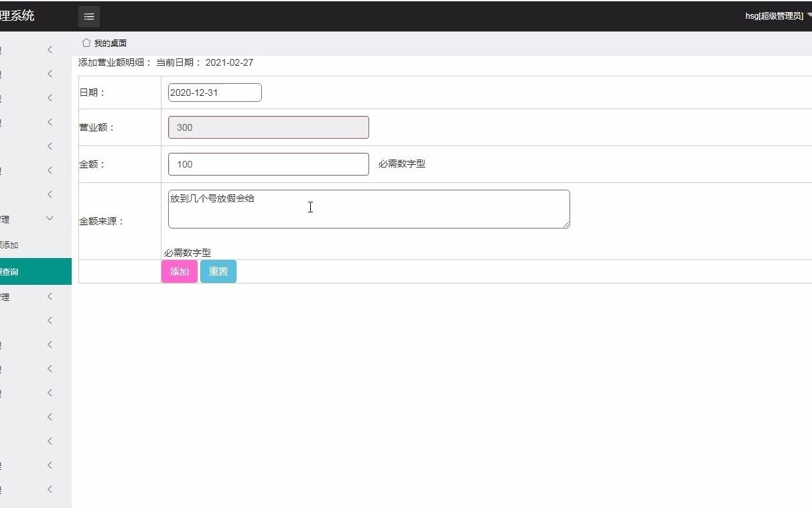Screen dimensions: 812x508
Task: Collapse the expanded sidebar section with down chevron
Action: point(49,218)
